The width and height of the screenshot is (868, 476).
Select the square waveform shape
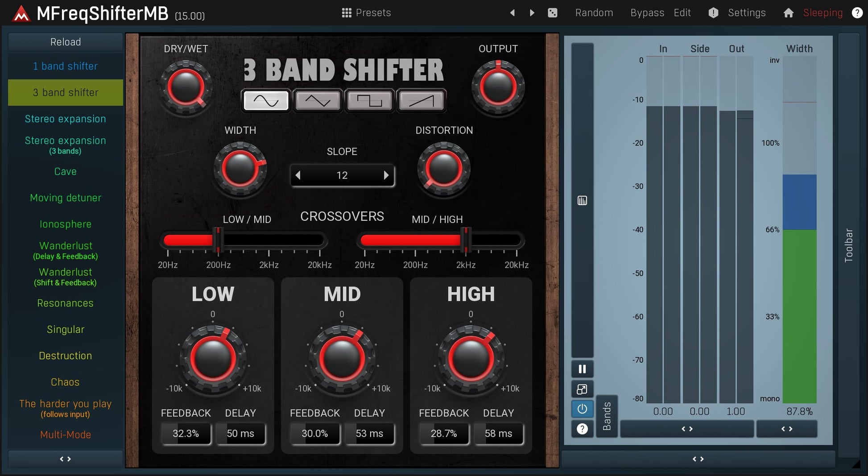pos(370,101)
